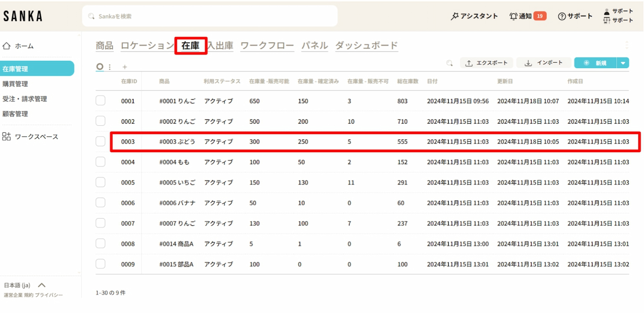The image size is (644, 313).
Task: Click the support question mark icon
Action: 562,16
